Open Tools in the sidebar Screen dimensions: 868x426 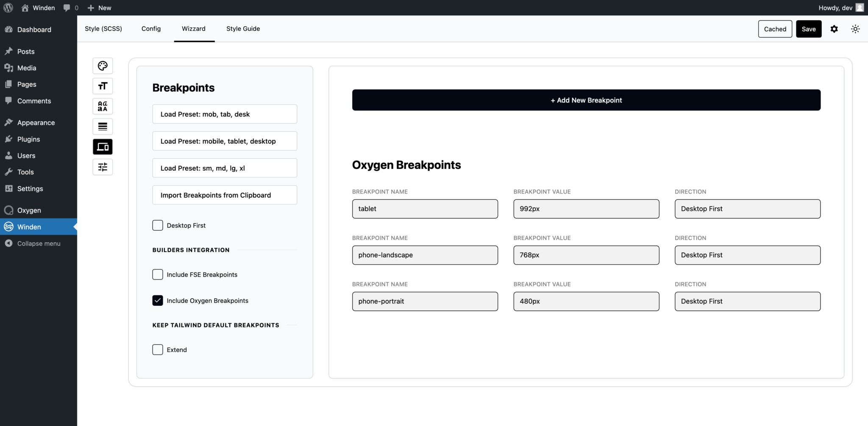point(39,172)
